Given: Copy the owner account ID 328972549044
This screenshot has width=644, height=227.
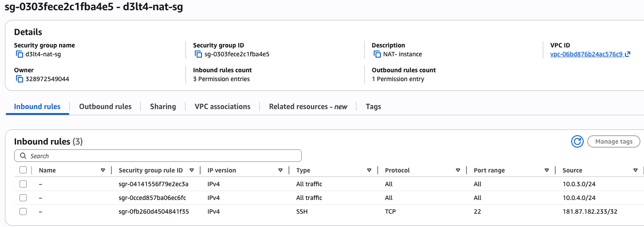Looking at the screenshot, I should point(19,79).
